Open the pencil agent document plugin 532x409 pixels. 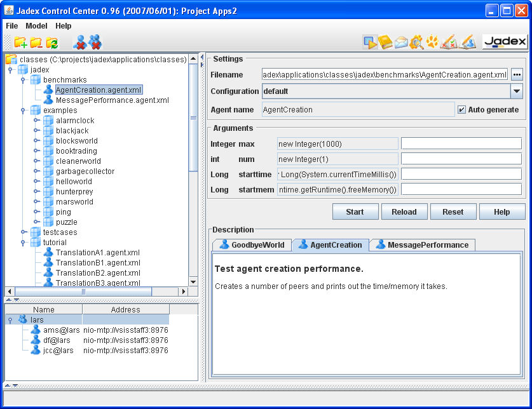468,42
